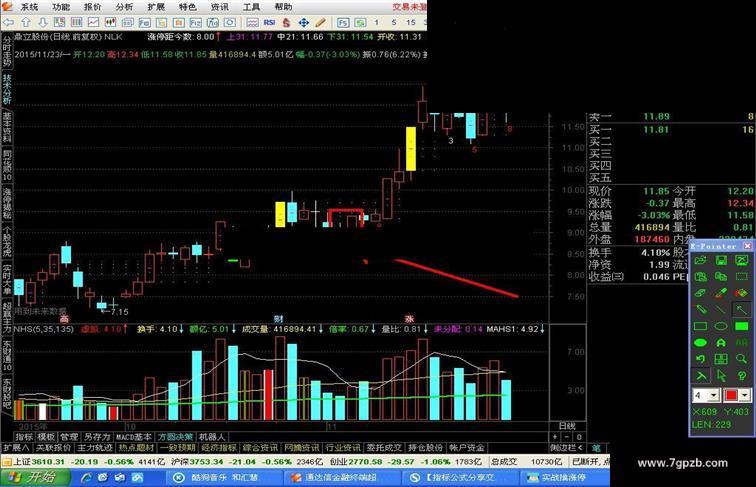Select the 5 minute period button
Image resolution: width=756 pixels, height=487 pixels.
(x=394, y=22)
